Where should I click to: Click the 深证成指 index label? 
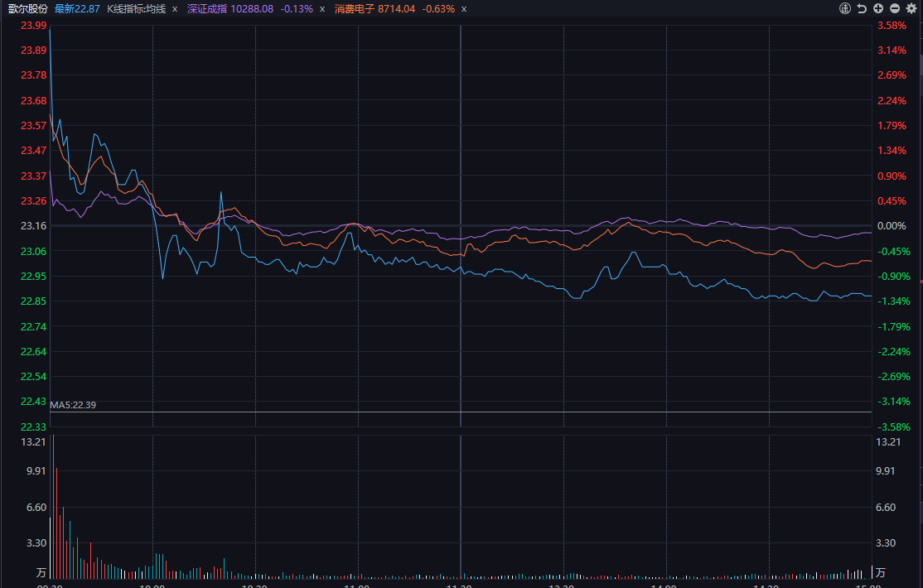click(x=206, y=8)
